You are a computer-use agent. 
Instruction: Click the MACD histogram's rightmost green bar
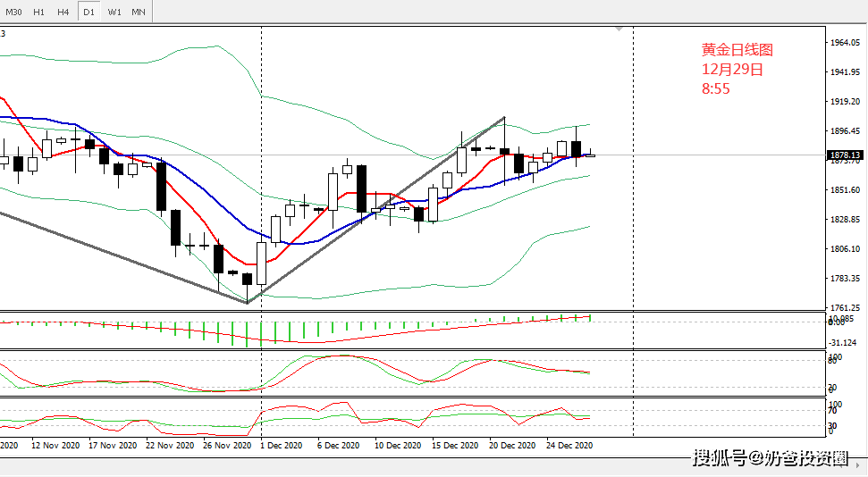(x=590, y=317)
